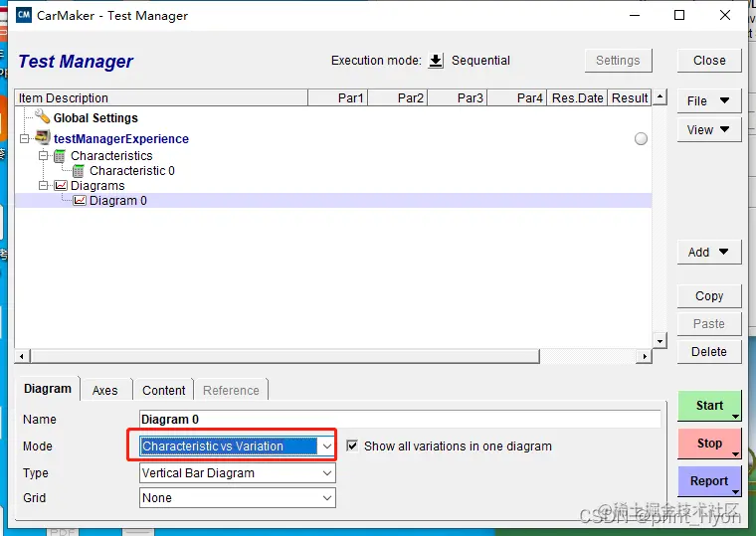The image size is (756, 536).
Task: Click the Paste button
Action: (709, 324)
